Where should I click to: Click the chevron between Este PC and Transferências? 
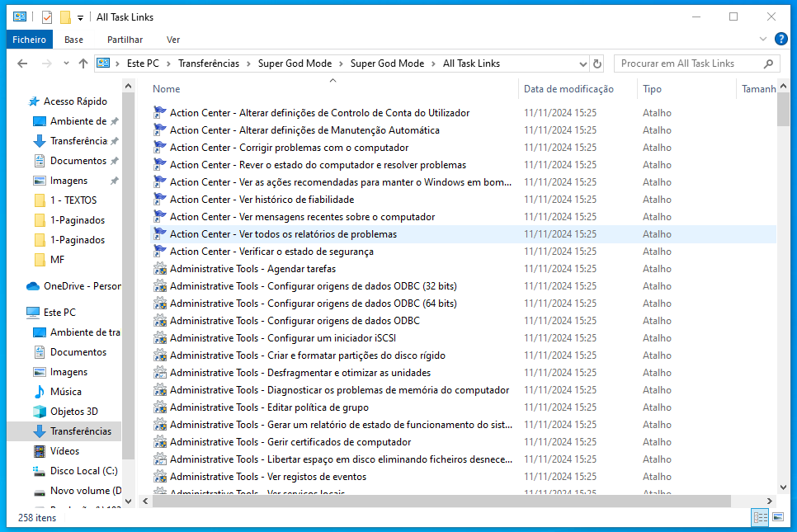click(x=169, y=64)
